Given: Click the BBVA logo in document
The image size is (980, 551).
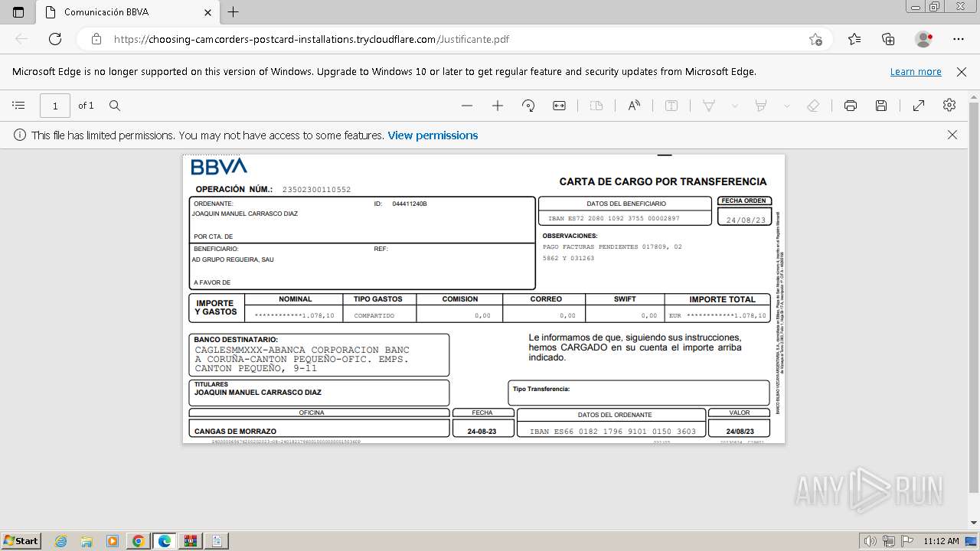Looking at the screenshot, I should 219,166.
